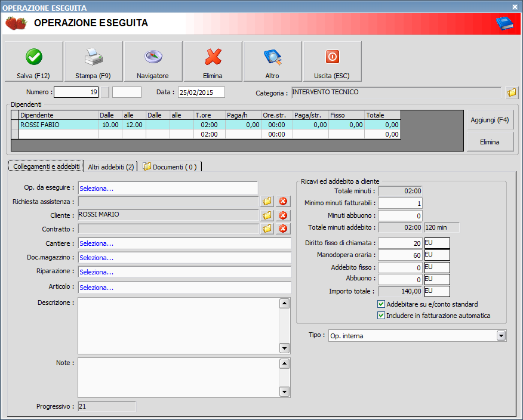523x420 pixels.
Task: Remove the Cliente ROSSI MARIO link
Action: [283, 215]
